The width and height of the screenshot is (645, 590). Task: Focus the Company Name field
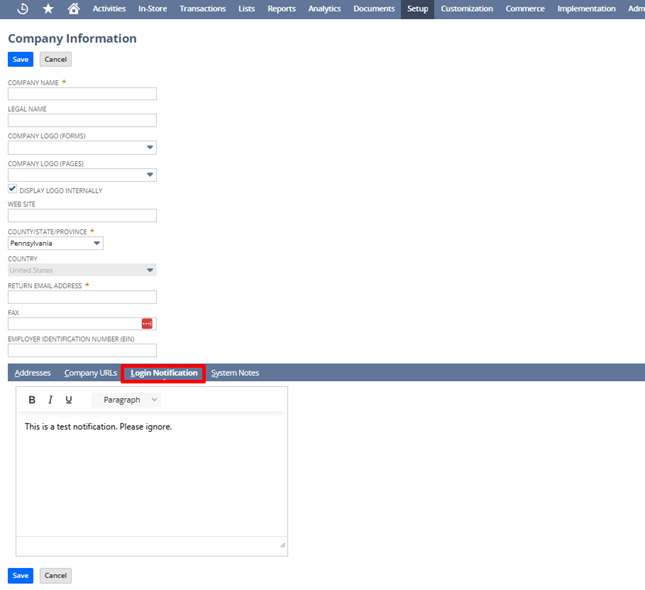point(82,93)
